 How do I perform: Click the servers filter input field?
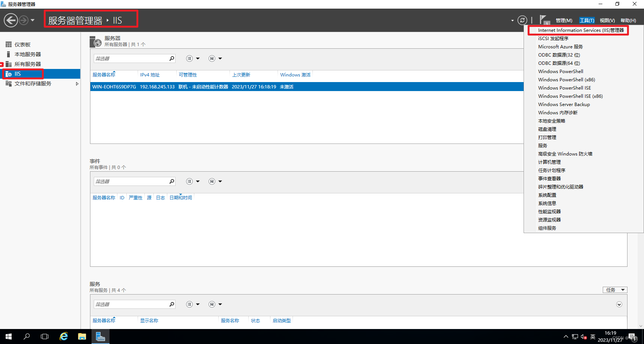click(x=131, y=58)
